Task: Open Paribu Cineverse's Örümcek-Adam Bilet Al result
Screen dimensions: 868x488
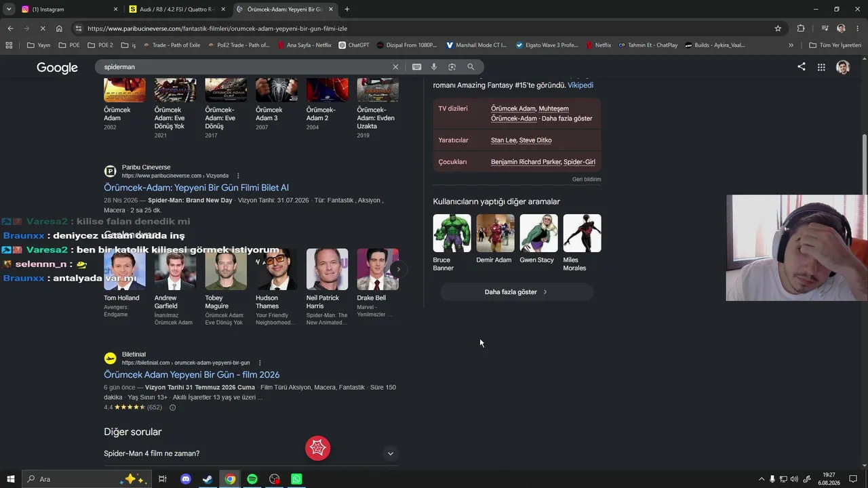Action: point(196,188)
